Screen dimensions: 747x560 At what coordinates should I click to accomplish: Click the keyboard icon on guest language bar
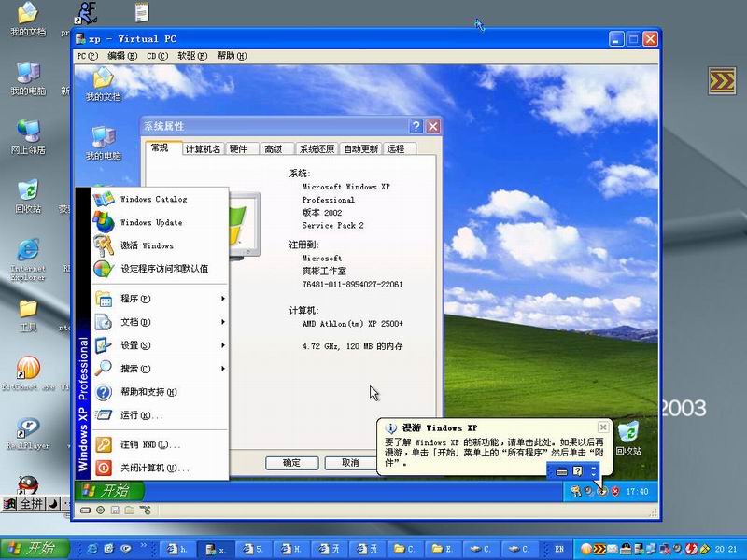pos(562,471)
